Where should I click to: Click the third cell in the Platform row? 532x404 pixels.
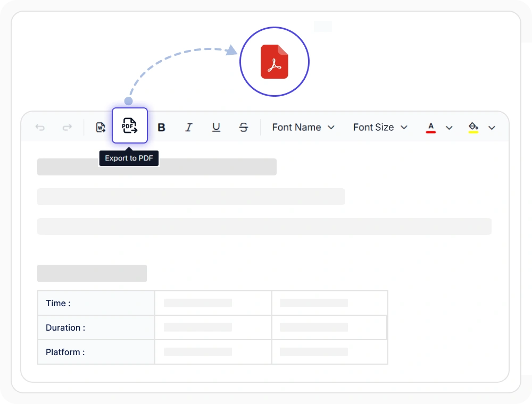pos(330,352)
